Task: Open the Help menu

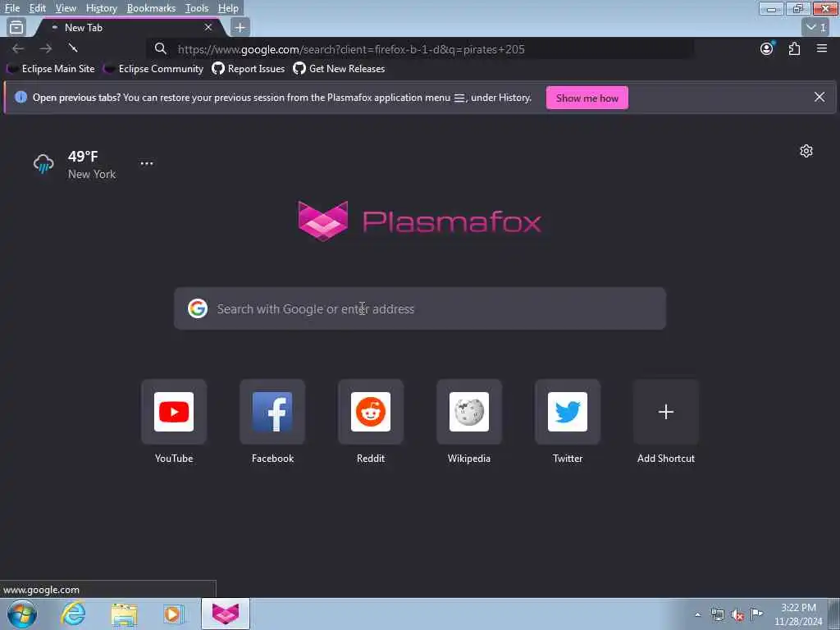Action: pos(228,8)
